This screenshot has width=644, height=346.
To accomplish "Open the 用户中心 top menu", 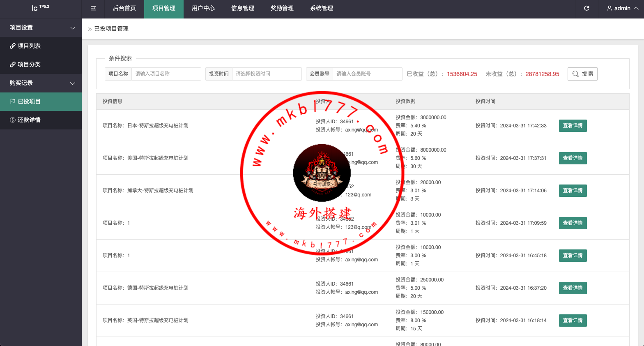I will coord(203,8).
